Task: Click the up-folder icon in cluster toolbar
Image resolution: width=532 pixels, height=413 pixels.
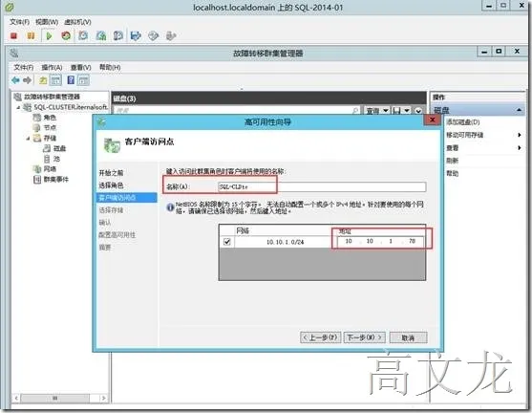Action: pyautogui.click(x=43, y=80)
